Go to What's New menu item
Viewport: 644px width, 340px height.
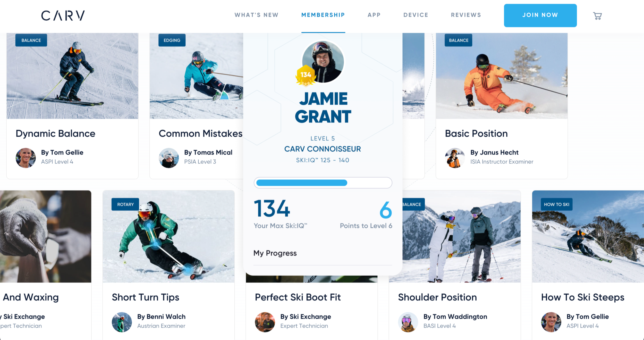point(256,15)
